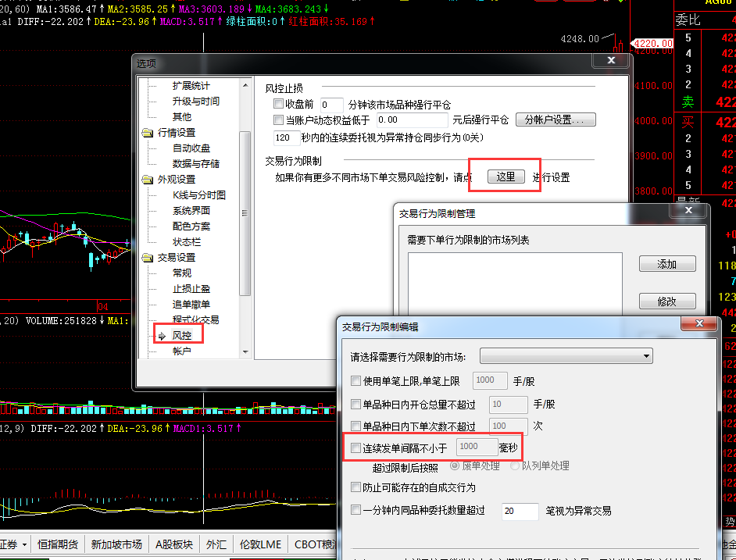Image resolution: width=736 pixels, height=560 pixels.
Task: Collapse the 行情设置 folder icon
Action: tap(148, 133)
